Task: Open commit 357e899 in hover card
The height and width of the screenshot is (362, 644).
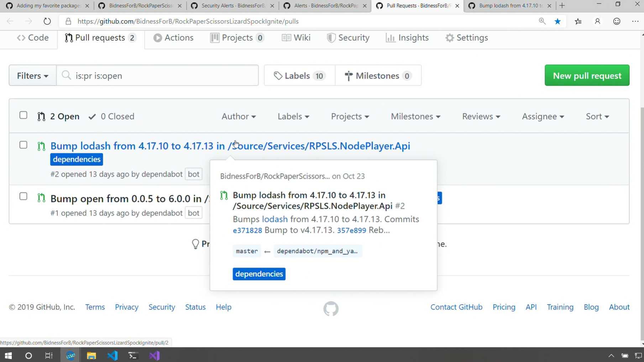Action: [x=351, y=231]
